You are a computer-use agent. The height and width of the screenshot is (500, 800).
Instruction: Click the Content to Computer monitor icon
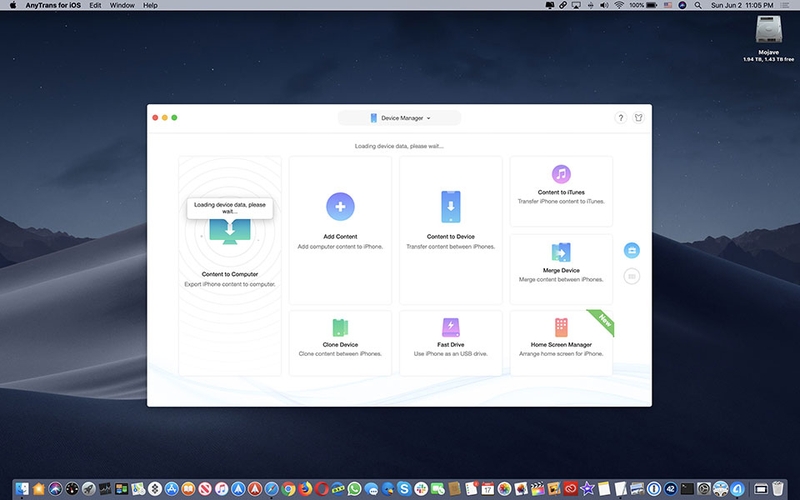(x=230, y=232)
